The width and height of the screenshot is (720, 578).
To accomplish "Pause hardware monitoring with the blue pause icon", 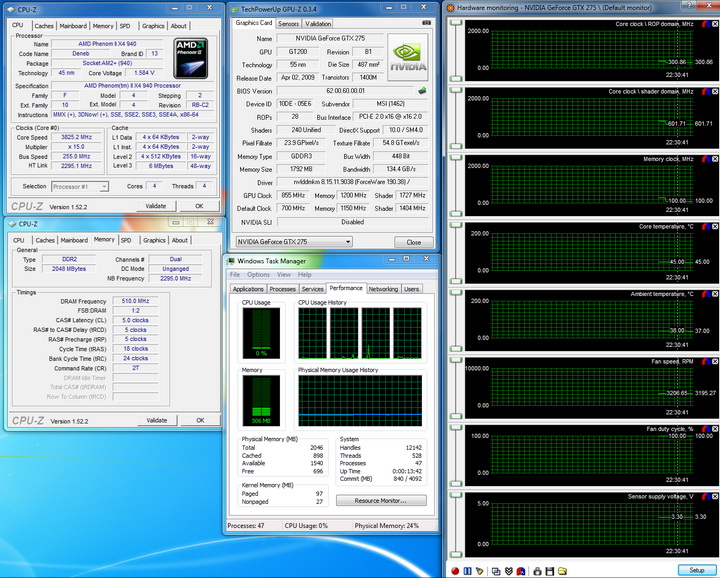I will pyautogui.click(x=468, y=570).
